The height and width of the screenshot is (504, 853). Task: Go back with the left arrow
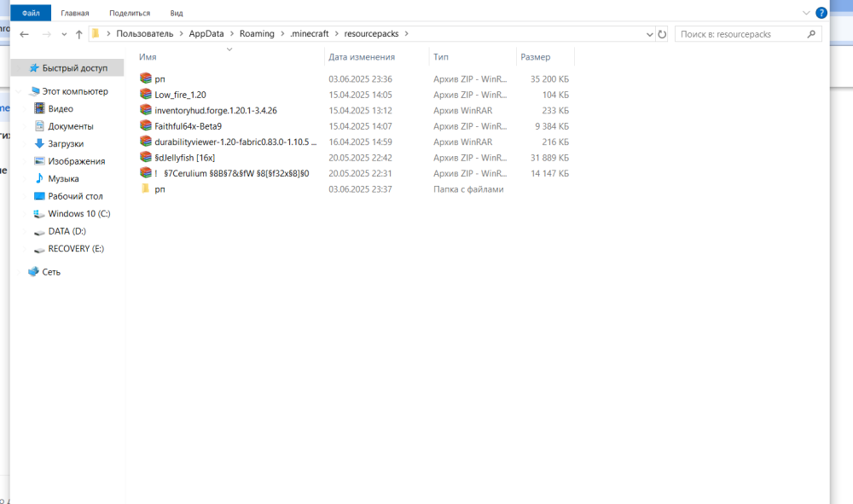[x=24, y=34]
